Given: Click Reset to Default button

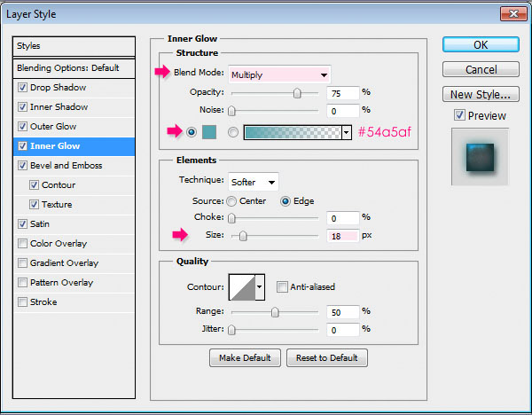Looking at the screenshot, I should pos(326,358).
